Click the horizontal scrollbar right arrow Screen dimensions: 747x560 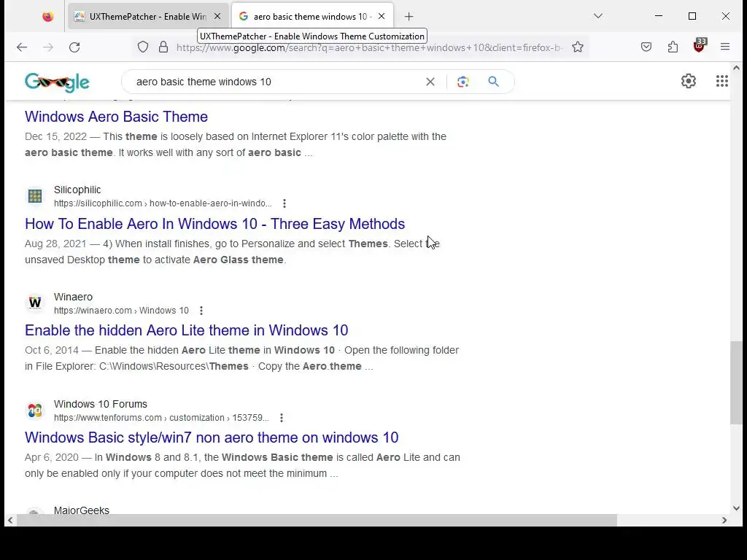pyautogui.click(x=724, y=520)
